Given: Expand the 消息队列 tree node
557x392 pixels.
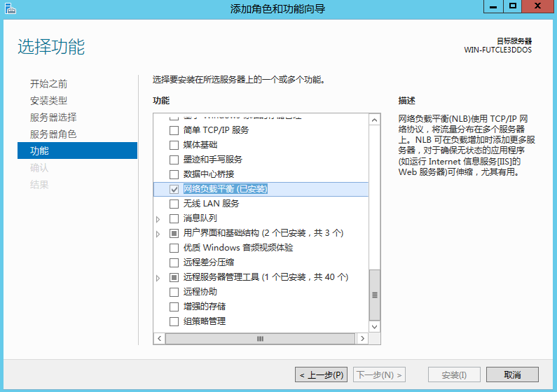Looking at the screenshot, I should [x=158, y=219].
